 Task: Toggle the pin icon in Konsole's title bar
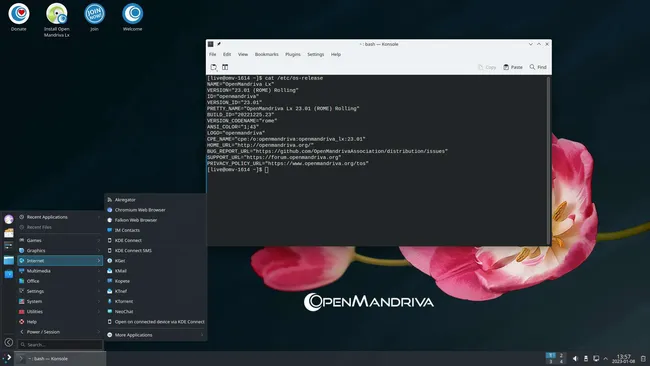point(219,44)
